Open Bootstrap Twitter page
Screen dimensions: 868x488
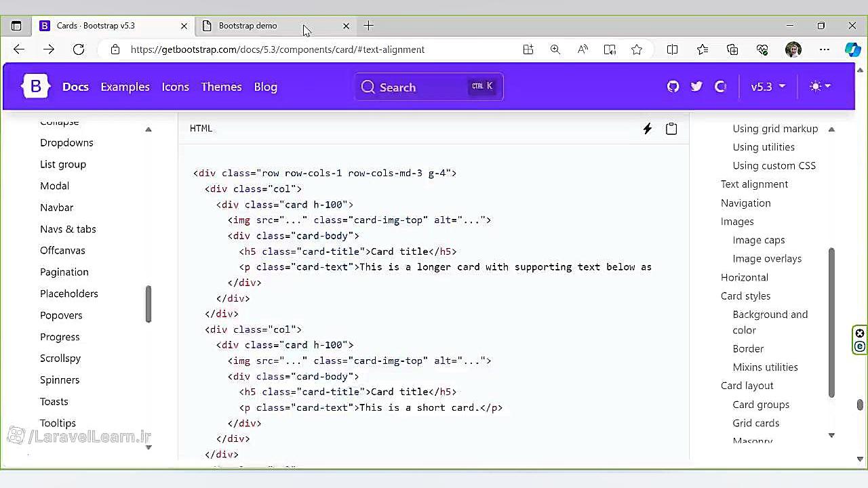(696, 87)
